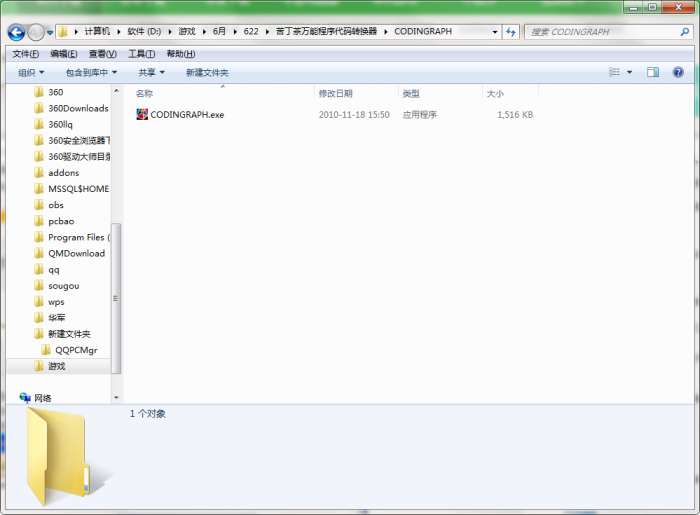The image size is (700, 515).
Task: Click the navigation pane scroll down arrow
Action: [x=116, y=397]
